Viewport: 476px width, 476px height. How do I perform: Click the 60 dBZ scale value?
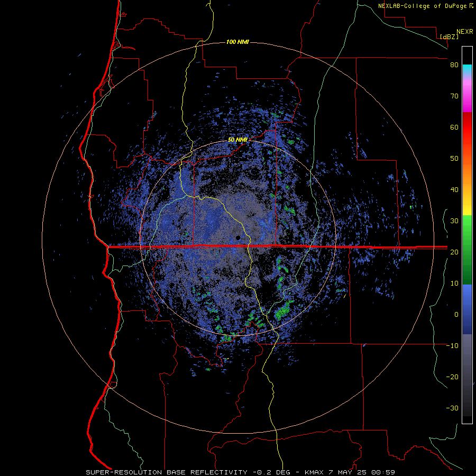(454, 127)
